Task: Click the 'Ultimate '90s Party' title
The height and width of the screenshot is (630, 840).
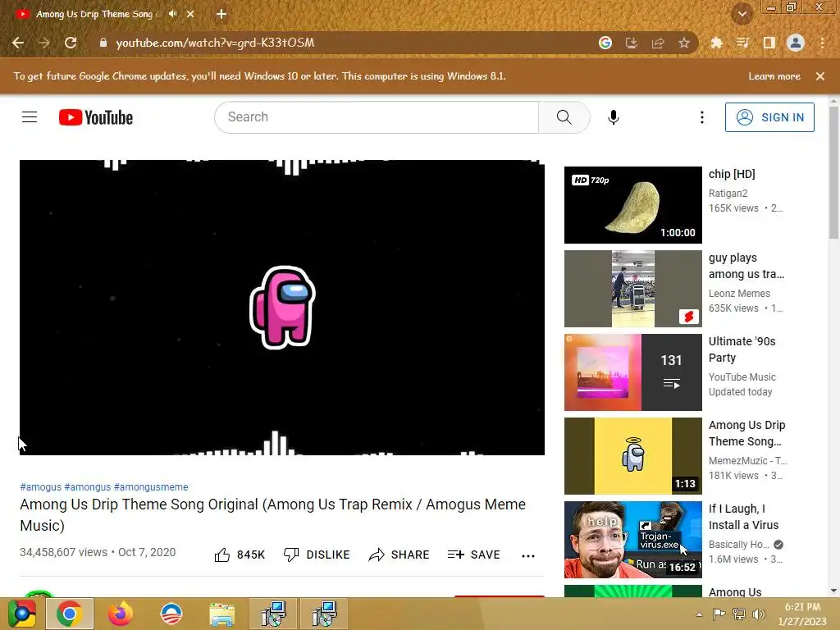Action: coord(742,349)
